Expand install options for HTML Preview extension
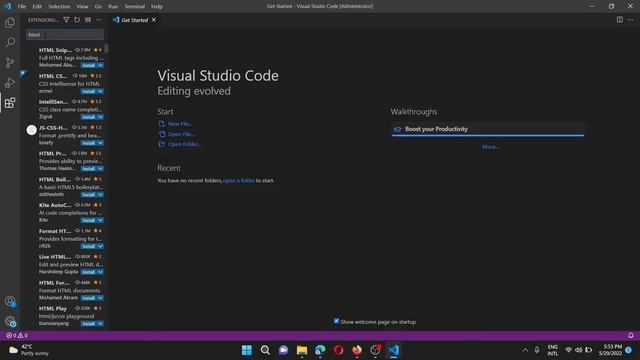This screenshot has height=360, width=640. click(x=100, y=169)
